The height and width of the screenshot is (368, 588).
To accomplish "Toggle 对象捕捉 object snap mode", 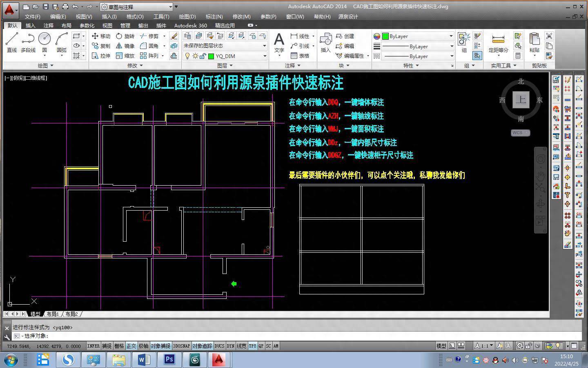I will 160,346.
